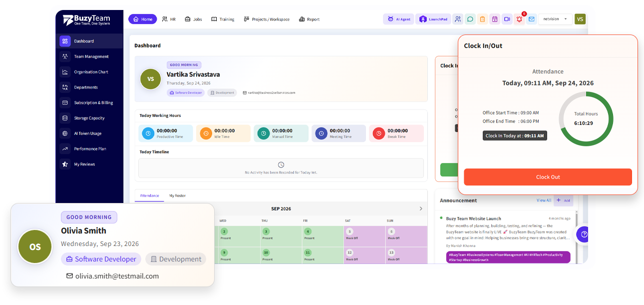Click the Meeting Time clock icon

click(x=322, y=133)
